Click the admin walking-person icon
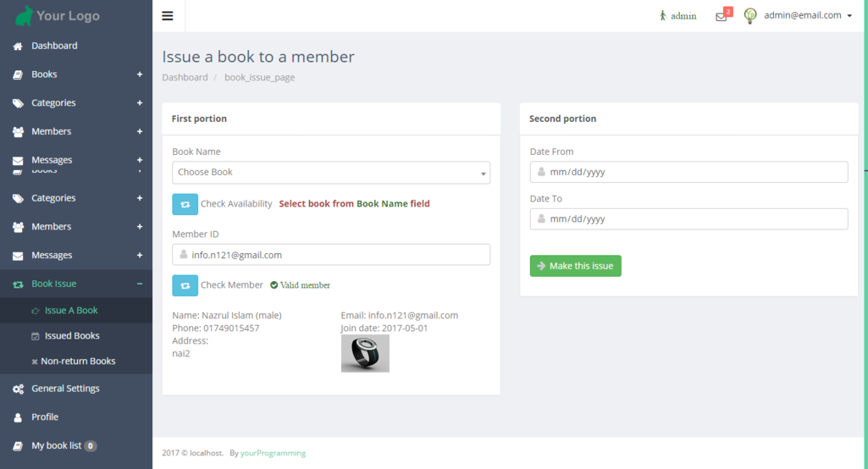The width and height of the screenshot is (868, 469). [x=663, y=16]
